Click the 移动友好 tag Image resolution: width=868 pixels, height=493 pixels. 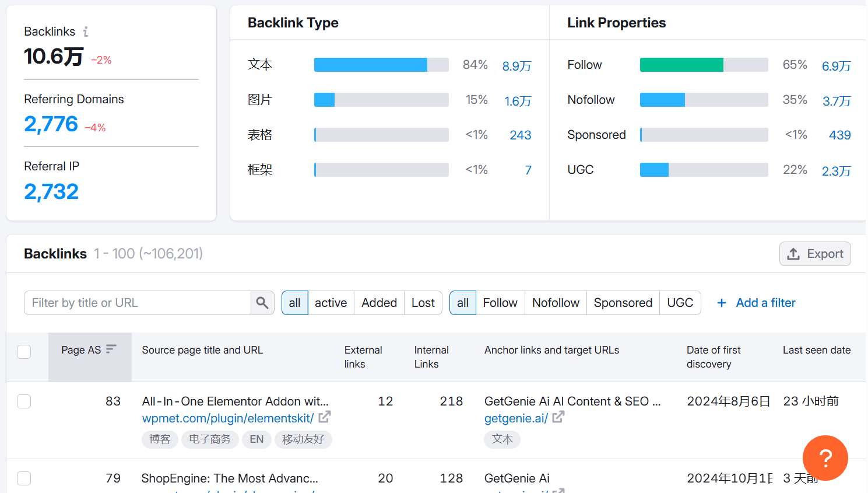pos(303,439)
